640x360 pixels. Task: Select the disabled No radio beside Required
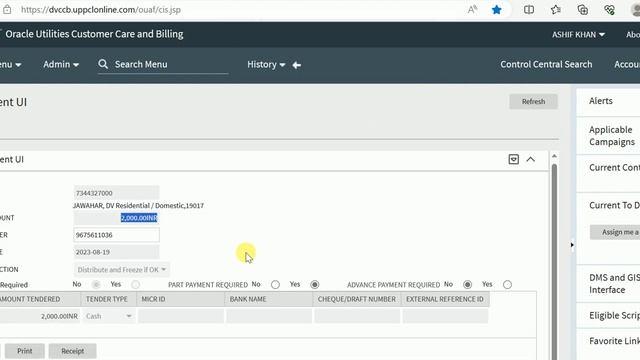[96, 284]
